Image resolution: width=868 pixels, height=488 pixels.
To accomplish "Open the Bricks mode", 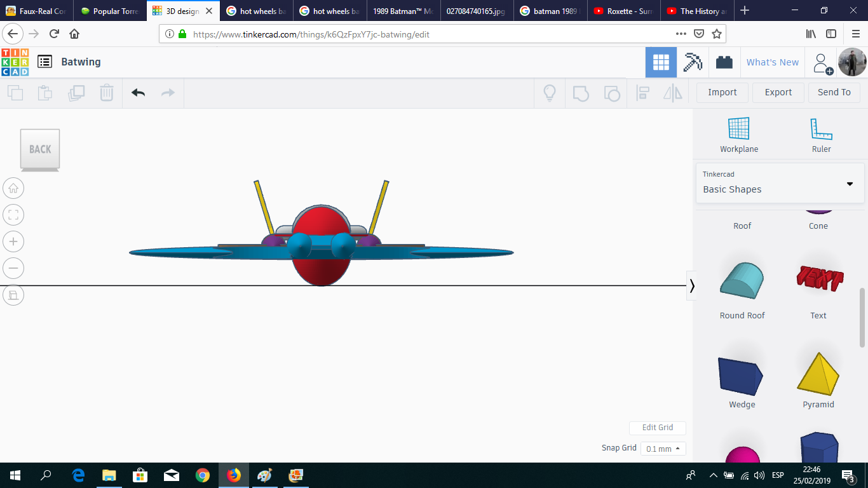I will click(x=724, y=62).
